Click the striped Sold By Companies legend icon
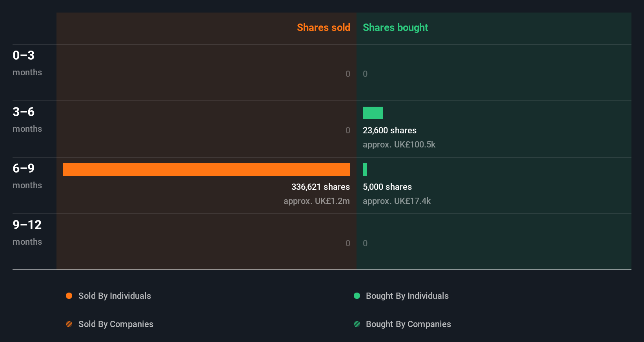Screen dimensions: 644x342 coord(69,324)
